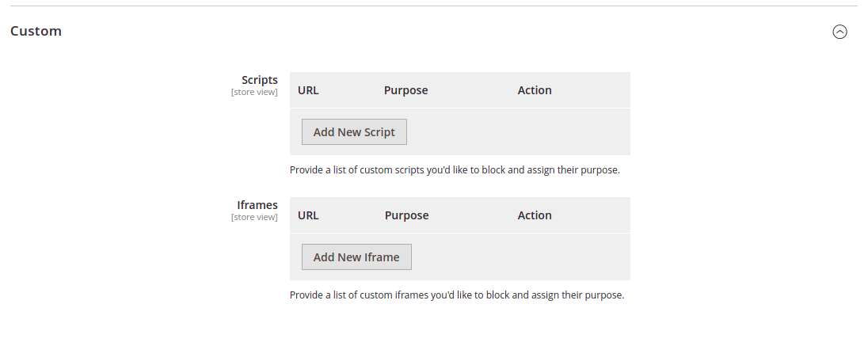Viewport: 868px width, 346px height.
Task: Select Purpose column header in Iframes table
Action: 406,215
